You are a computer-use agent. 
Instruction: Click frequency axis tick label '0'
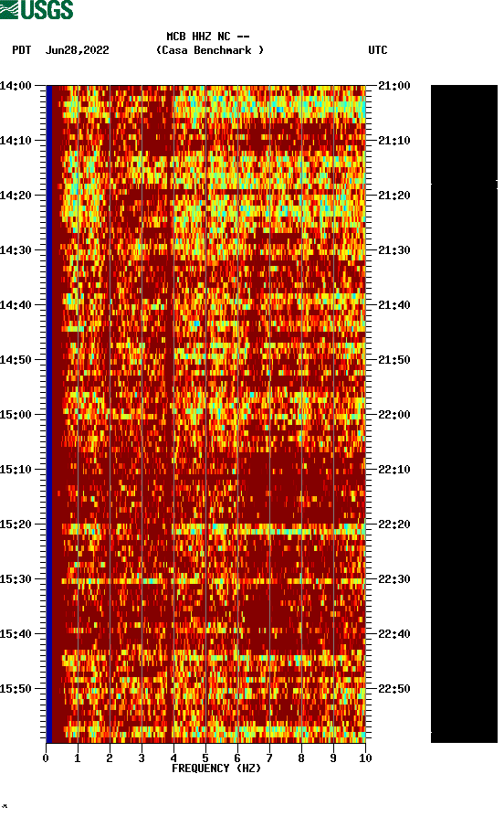click(x=46, y=758)
